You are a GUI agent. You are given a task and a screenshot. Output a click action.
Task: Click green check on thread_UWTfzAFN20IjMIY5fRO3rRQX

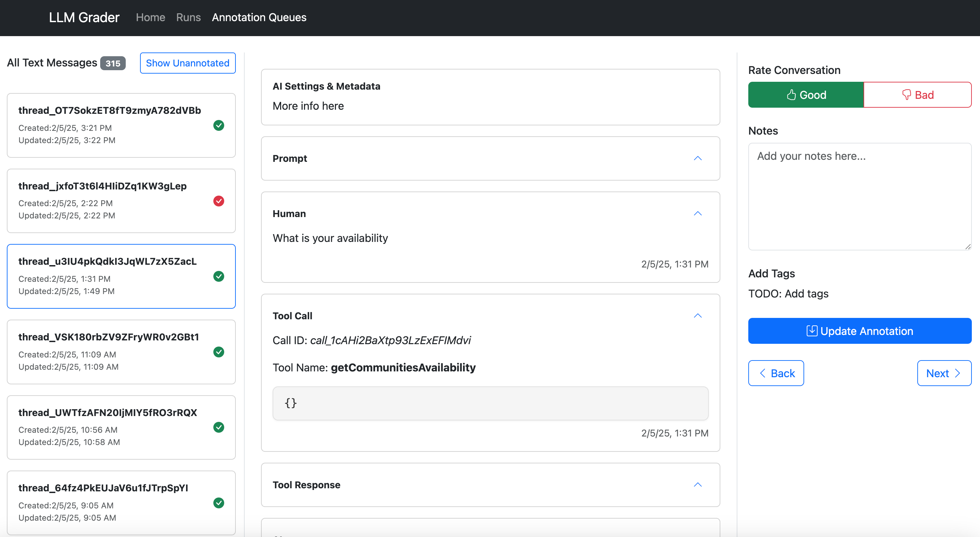(219, 428)
